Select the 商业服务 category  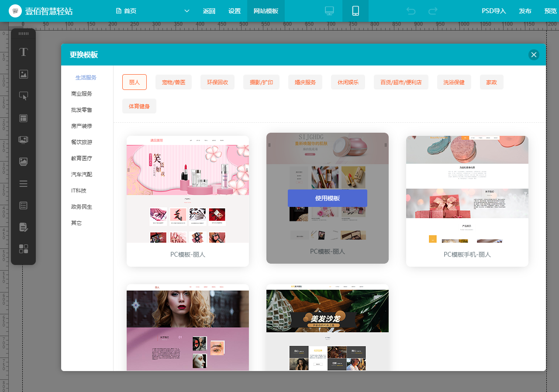82,94
